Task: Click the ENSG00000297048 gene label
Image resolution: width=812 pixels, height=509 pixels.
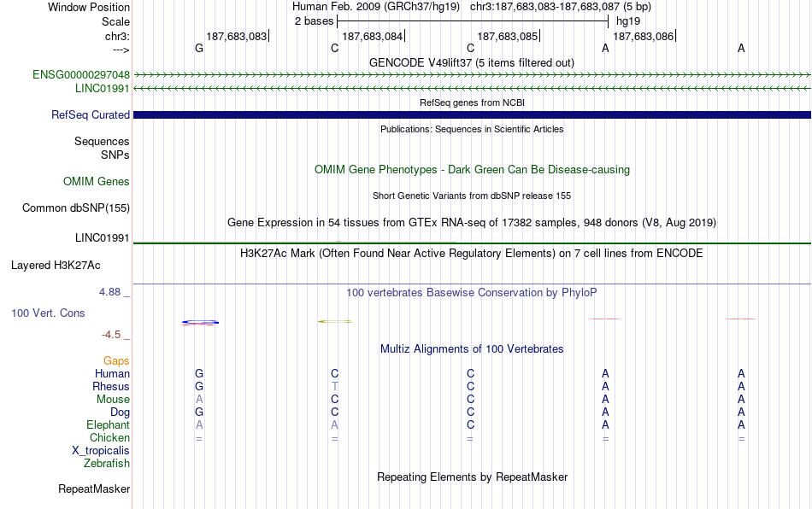Action: [x=81, y=74]
